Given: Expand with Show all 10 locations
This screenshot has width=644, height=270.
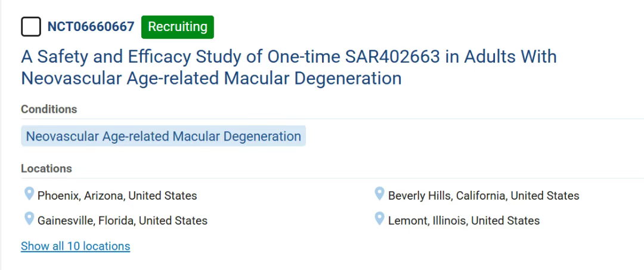Looking at the screenshot, I should tap(75, 246).
